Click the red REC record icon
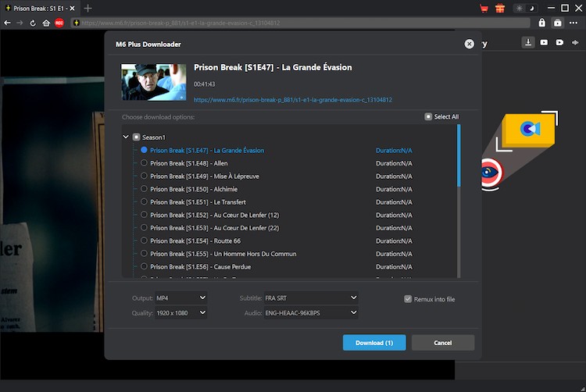The image size is (586, 392). coord(59,23)
